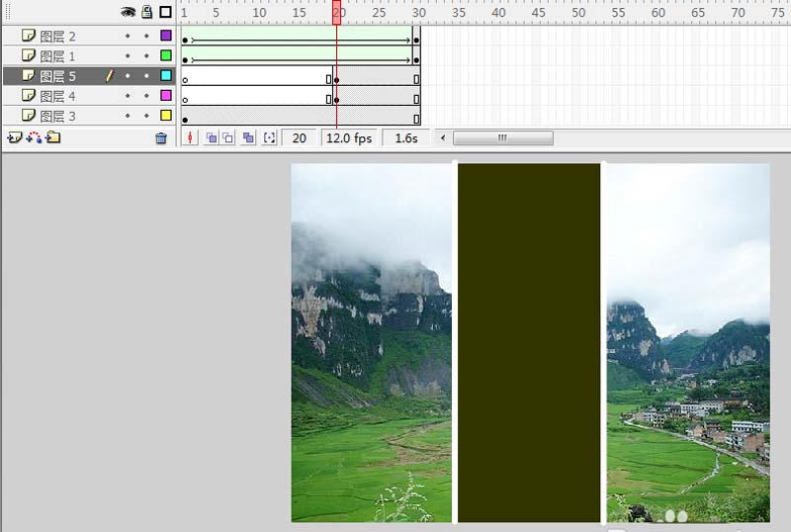
Task: Click yellow outline swatch of 图层 3
Action: (166, 115)
